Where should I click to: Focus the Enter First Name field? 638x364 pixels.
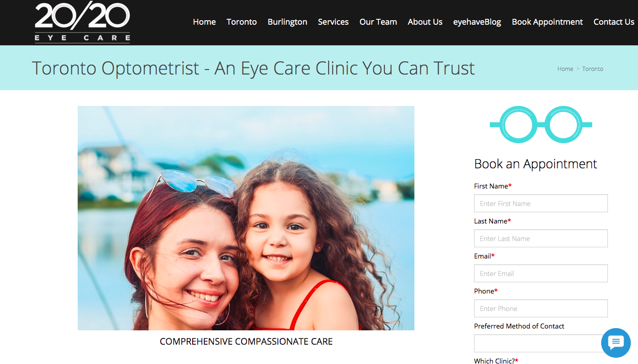(x=541, y=203)
